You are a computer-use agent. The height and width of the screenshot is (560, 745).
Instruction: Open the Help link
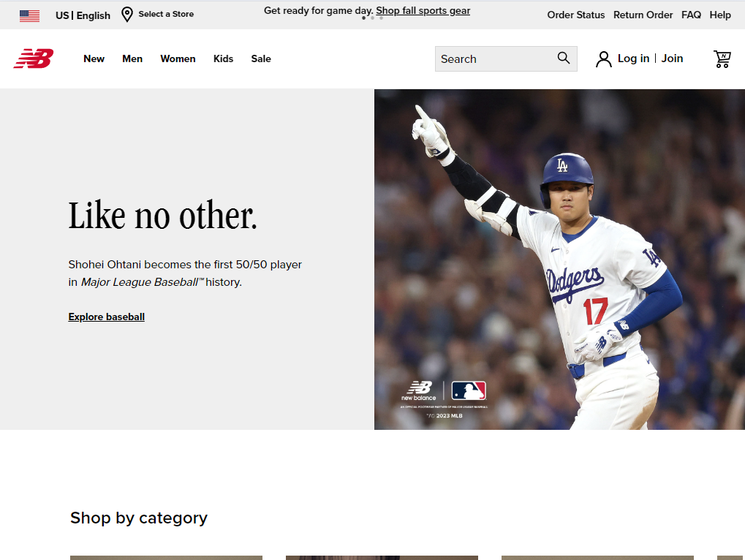click(x=720, y=15)
